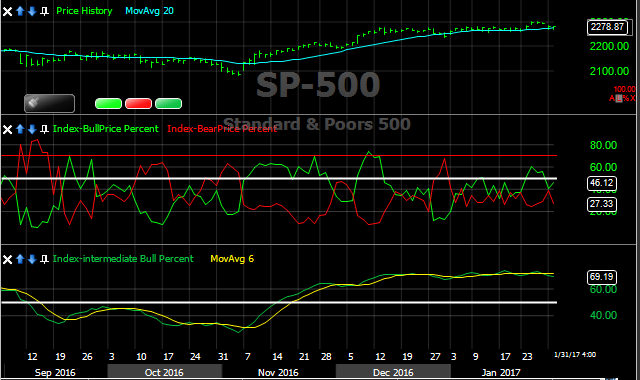Move Price History panel up
This screenshot has height=380, width=640.
[x=20, y=11]
